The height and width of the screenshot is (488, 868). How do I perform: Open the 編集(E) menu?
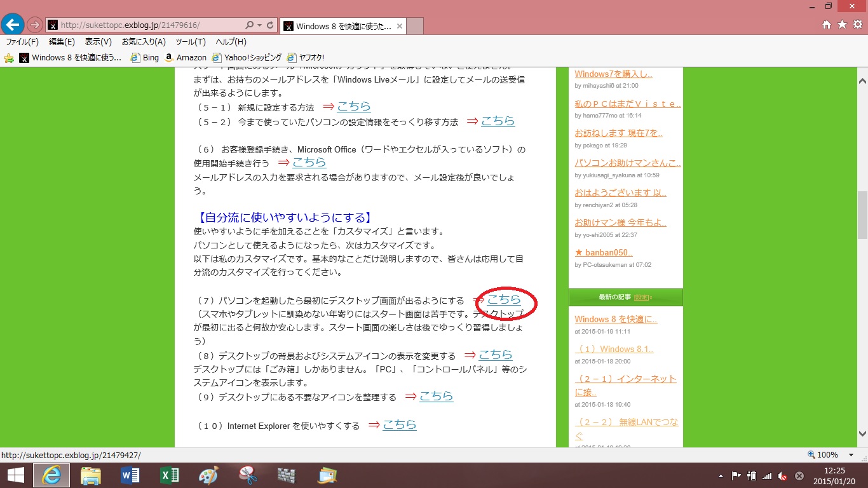62,42
